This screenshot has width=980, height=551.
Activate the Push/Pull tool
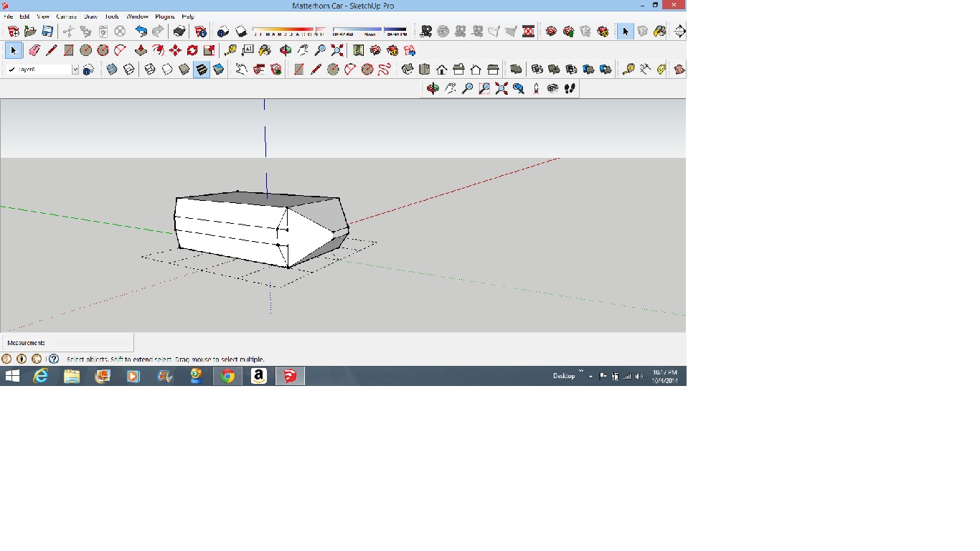click(141, 50)
